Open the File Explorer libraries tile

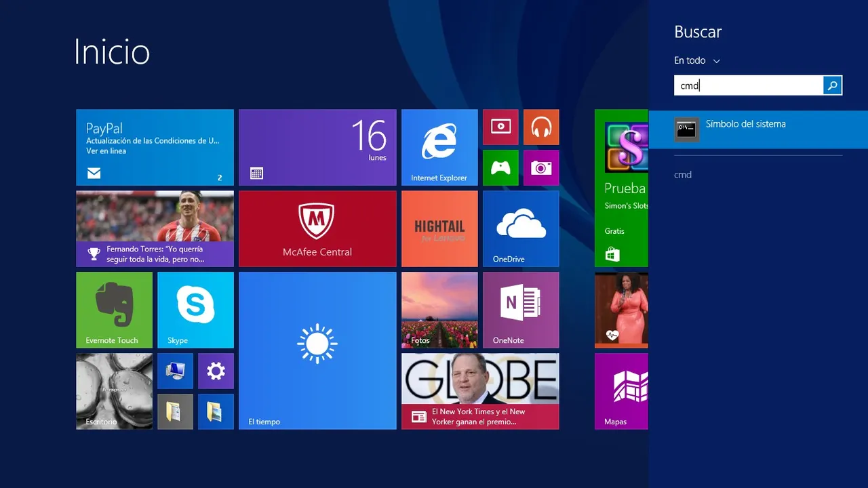pos(216,411)
